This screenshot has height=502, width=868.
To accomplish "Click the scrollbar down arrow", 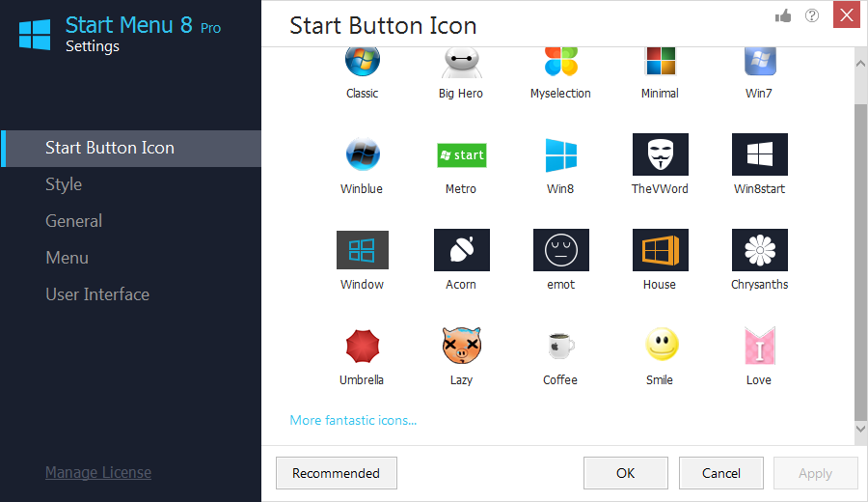I will pos(861,429).
